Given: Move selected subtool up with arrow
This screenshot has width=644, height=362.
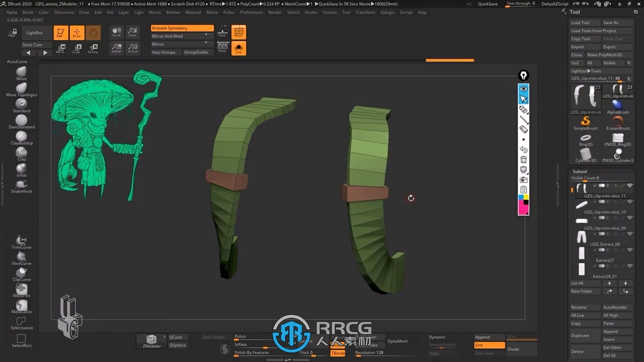Looking at the screenshot, I should [609, 283].
